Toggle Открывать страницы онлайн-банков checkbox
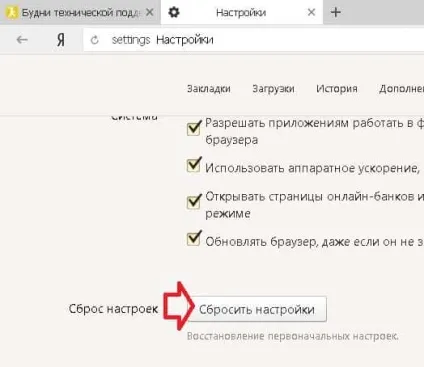424x367 pixels. coord(194,202)
